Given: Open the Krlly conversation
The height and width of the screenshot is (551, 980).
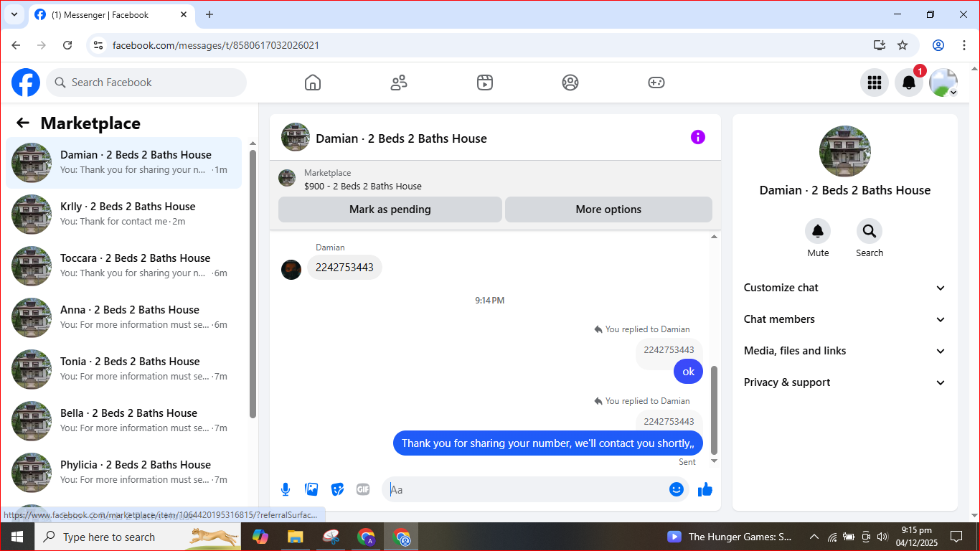Looking at the screenshot, I should 124,215.
